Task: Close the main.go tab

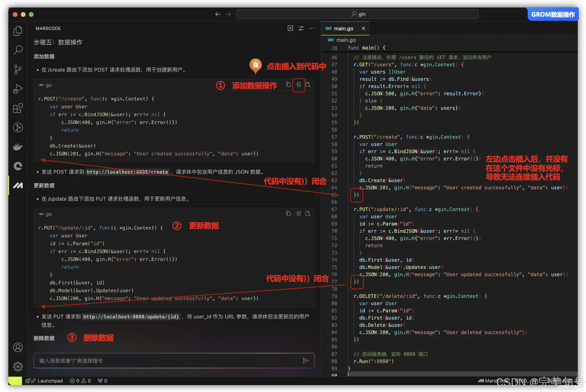Action: point(363,28)
